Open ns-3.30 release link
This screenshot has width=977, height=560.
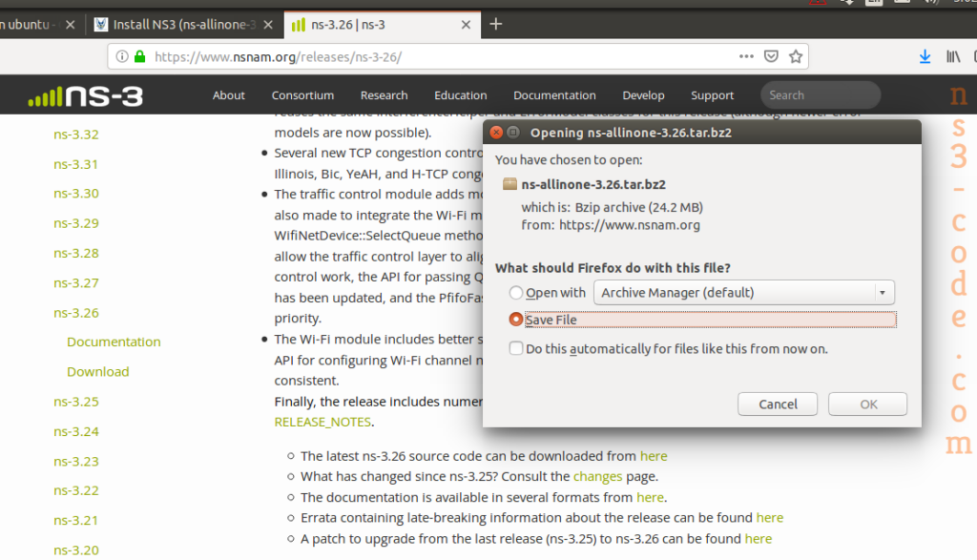click(x=76, y=193)
